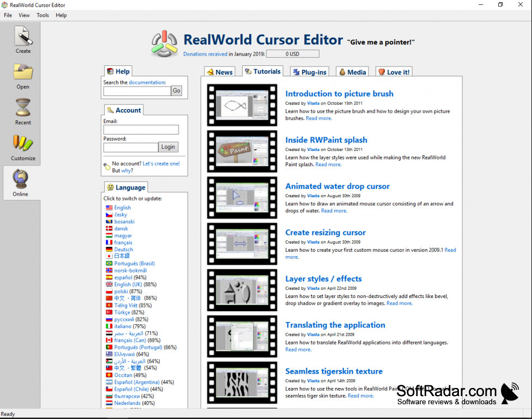The width and height of the screenshot is (532, 419).
Task: Click the Turkish flag beside Türkçe
Action: 109,312
